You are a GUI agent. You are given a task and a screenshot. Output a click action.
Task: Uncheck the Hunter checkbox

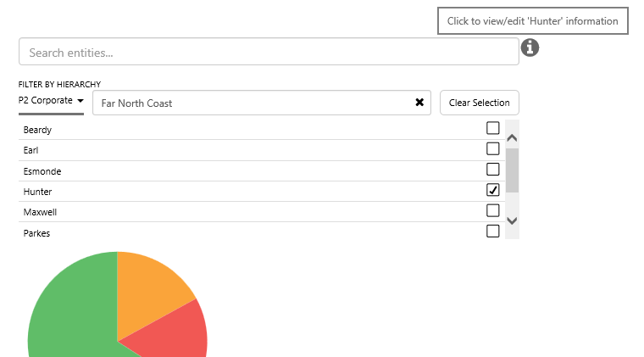click(x=492, y=190)
